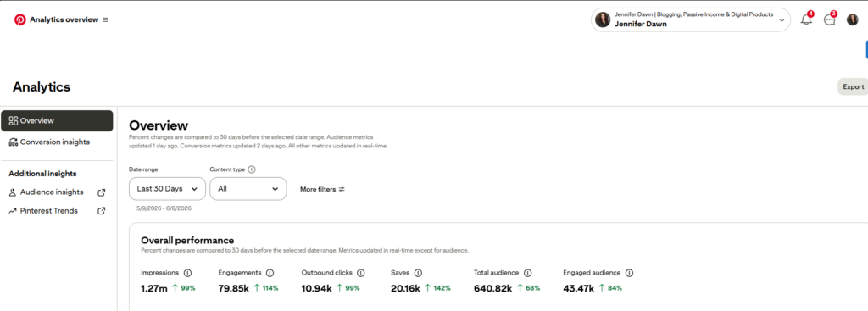Click the Additional insights sidebar heading

tap(42, 174)
